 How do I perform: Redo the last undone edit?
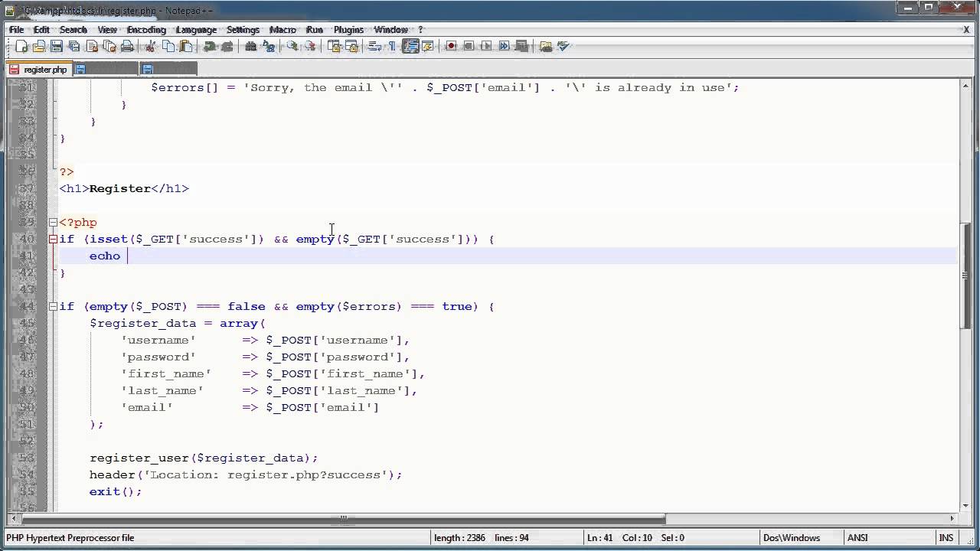[227, 47]
